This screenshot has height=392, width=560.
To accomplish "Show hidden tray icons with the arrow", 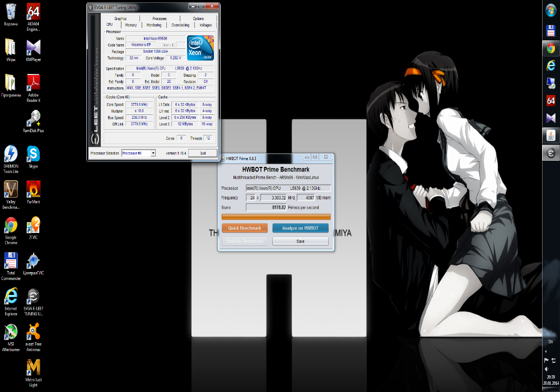I will tap(545, 352).
